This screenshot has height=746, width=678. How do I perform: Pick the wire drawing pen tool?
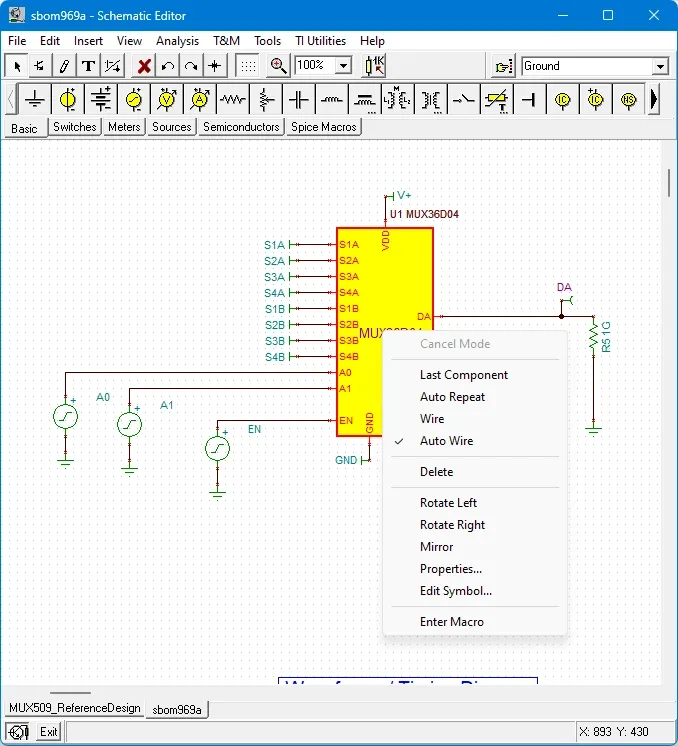point(64,66)
